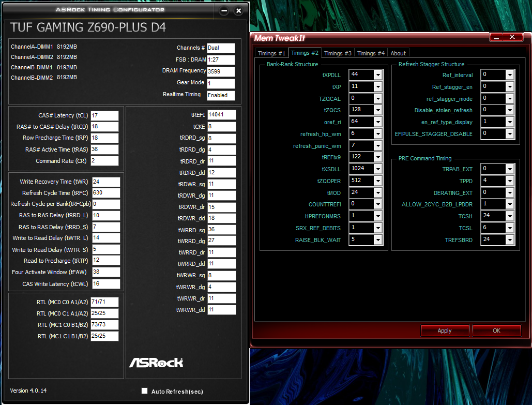The width and height of the screenshot is (532, 405).
Task: Open the tMOD dropdown
Action: pos(377,193)
